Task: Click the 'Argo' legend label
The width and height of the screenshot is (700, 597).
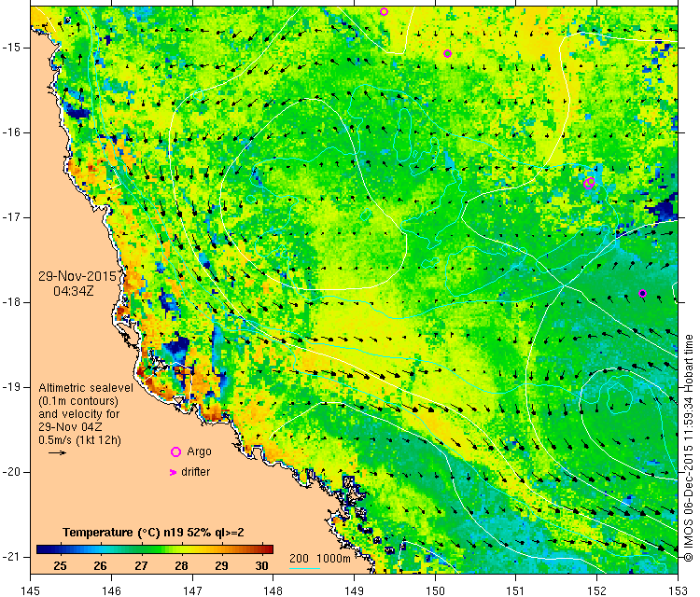Action: click(x=199, y=451)
